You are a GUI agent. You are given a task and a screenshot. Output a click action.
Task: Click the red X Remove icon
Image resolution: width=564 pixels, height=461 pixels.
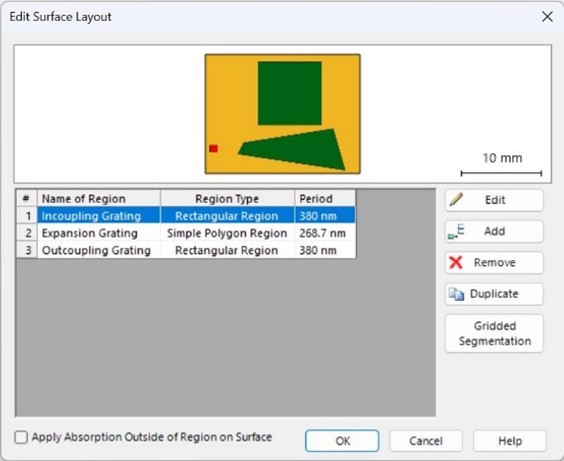click(x=456, y=263)
